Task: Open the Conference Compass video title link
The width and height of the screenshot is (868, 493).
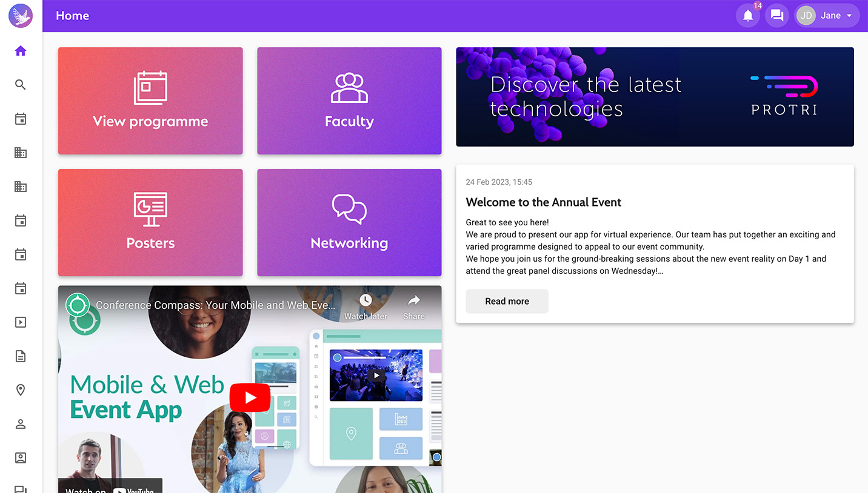Action: click(x=215, y=305)
